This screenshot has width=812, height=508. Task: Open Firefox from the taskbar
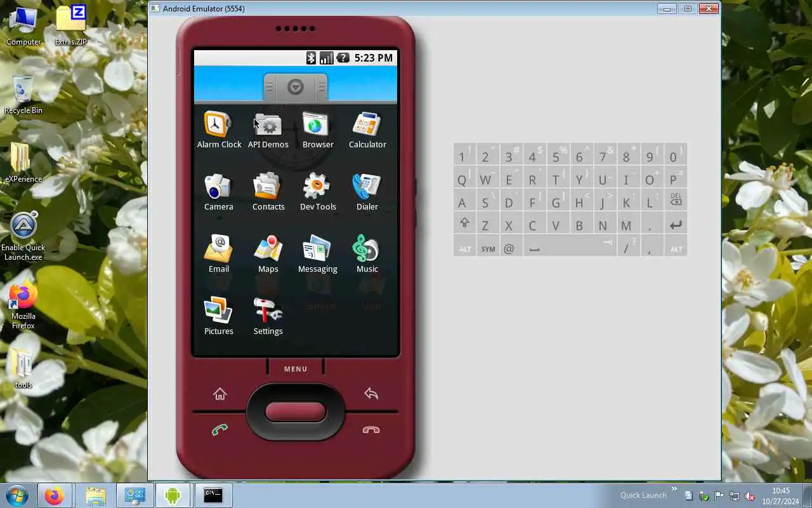click(54, 495)
